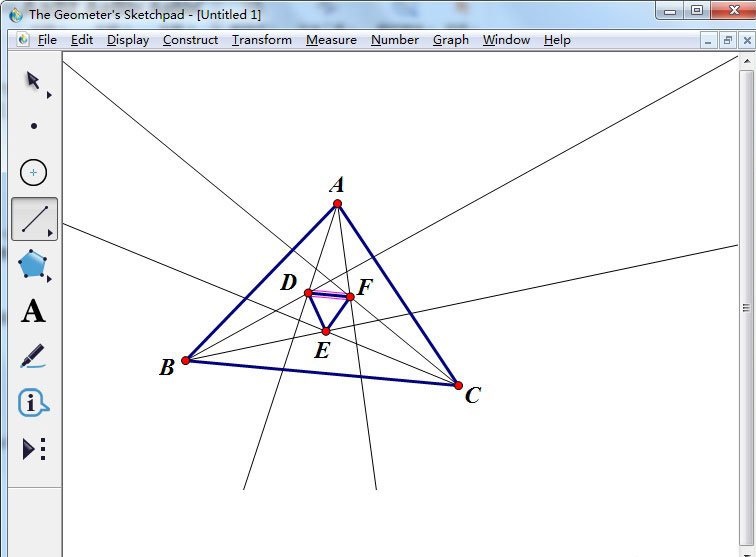Select the Point tool
Viewport: 756px width, 557px height.
pyautogui.click(x=34, y=126)
